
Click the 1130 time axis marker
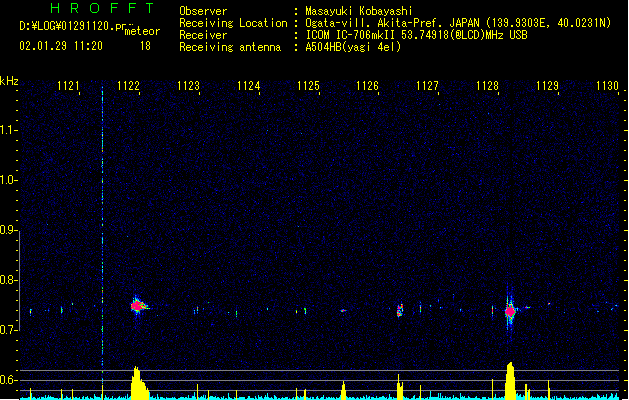point(607,86)
